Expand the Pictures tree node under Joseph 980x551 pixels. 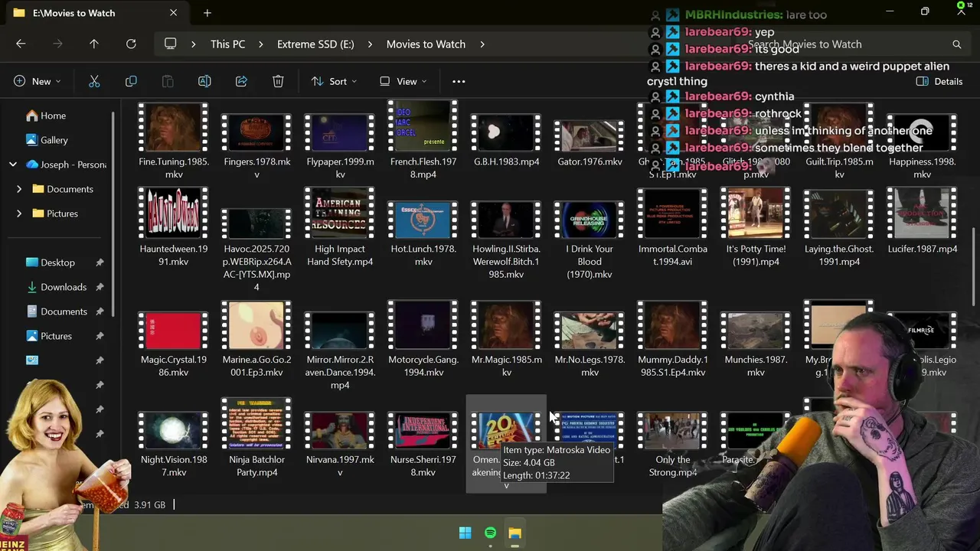[x=19, y=214]
